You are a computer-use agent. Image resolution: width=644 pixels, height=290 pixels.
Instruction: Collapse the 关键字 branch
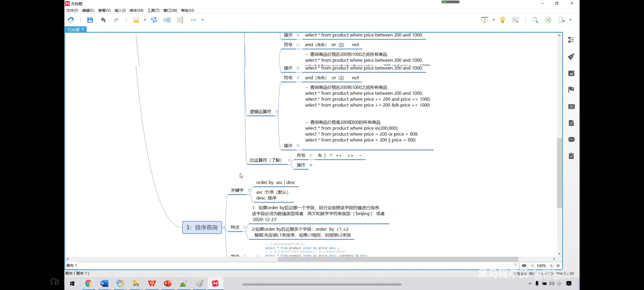[x=249, y=190]
